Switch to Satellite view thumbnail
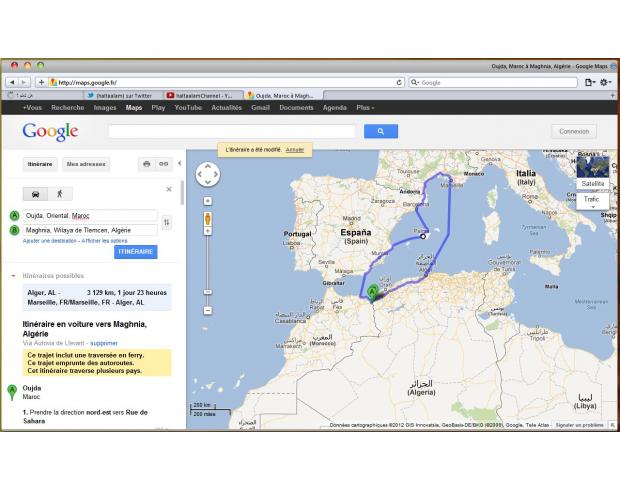 pyautogui.click(x=592, y=172)
